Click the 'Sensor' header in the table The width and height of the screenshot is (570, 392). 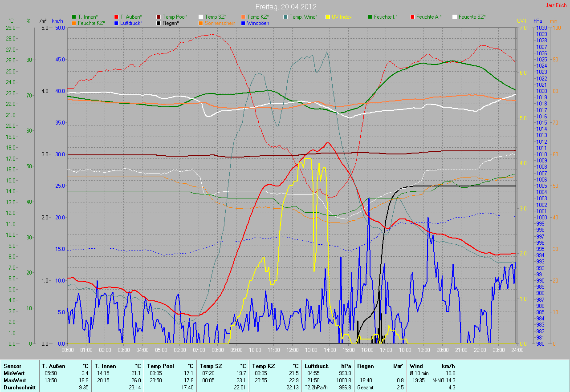[x=12, y=366]
